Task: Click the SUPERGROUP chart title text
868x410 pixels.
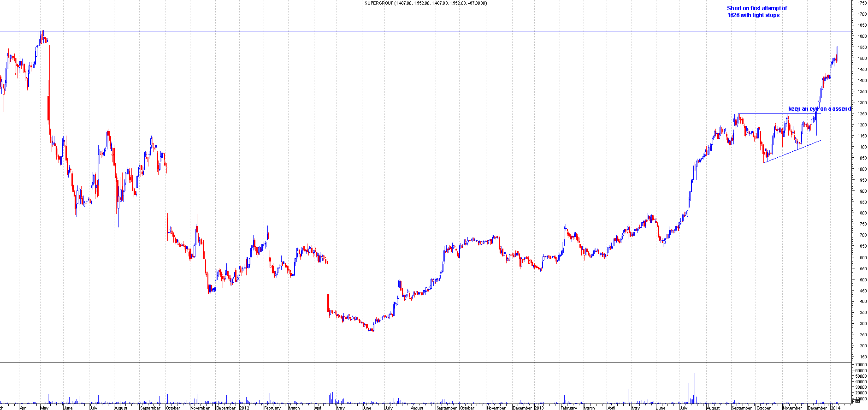Action: (x=425, y=3)
